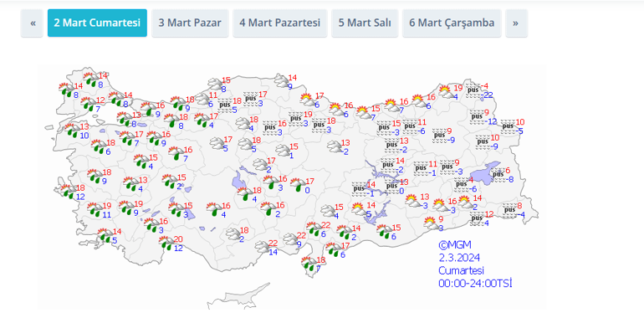Select the cloudy icon showing 22 / 9
Screen dimensions: 644x318
coord(290,239)
